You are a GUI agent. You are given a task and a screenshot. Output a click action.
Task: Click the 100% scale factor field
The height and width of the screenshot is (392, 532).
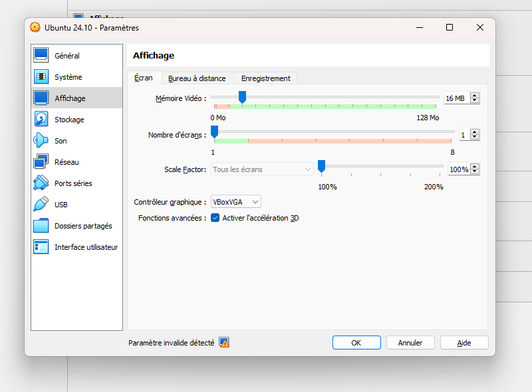459,169
